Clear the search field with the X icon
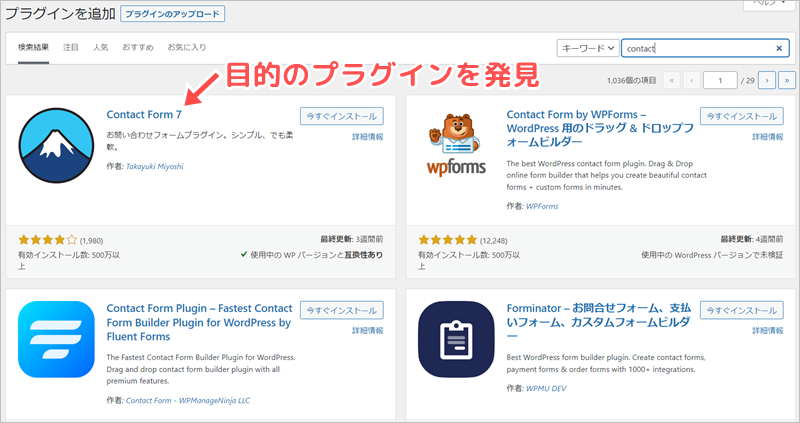800x423 pixels. (x=780, y=48)
